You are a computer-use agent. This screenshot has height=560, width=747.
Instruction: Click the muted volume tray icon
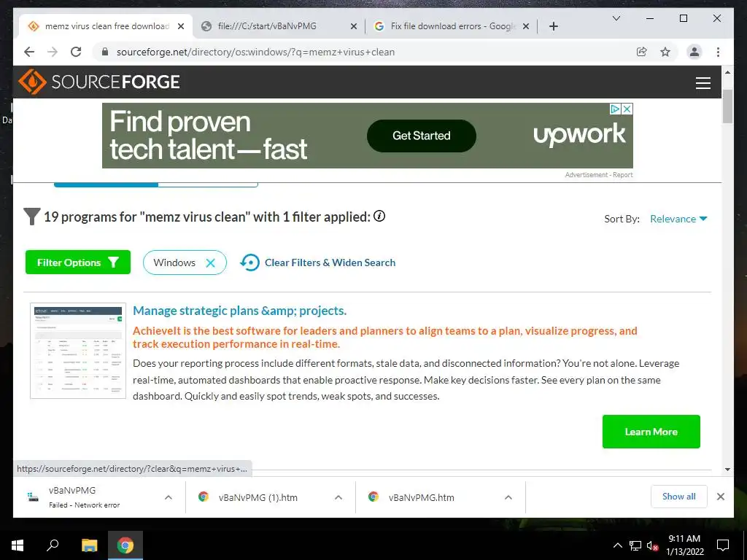652,545
